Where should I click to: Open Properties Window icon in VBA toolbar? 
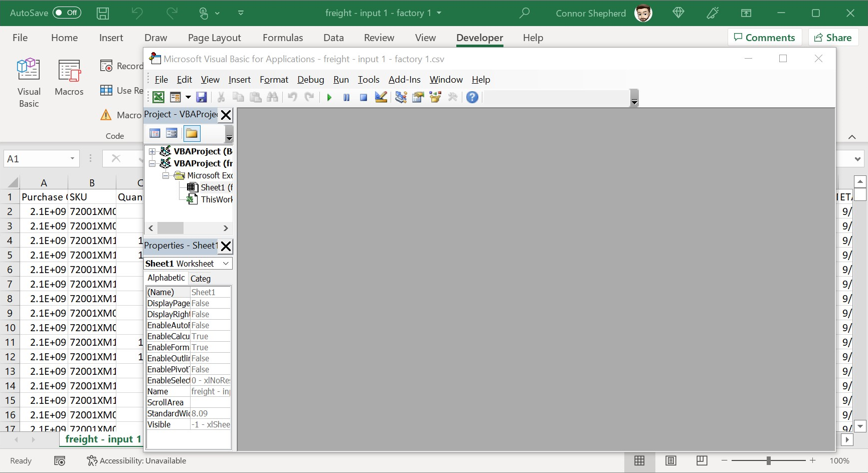pos(418,97)
